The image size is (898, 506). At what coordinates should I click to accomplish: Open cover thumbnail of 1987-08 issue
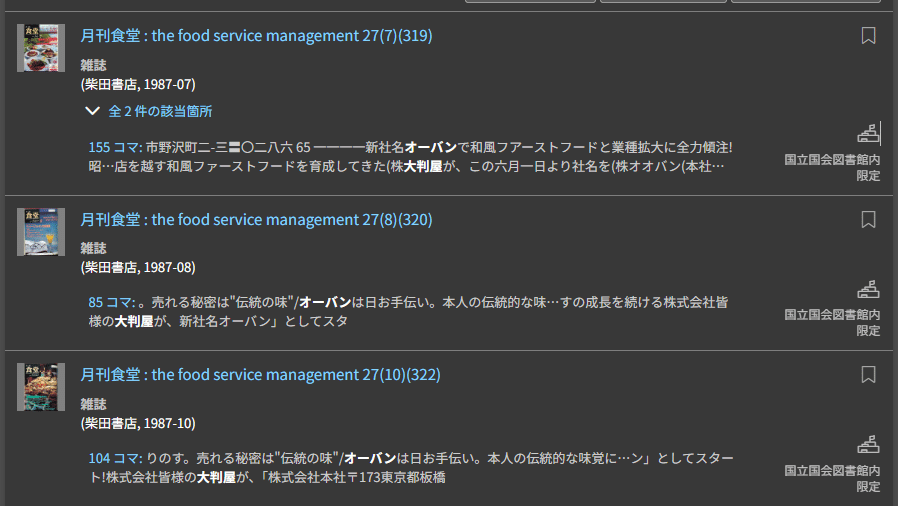[41, 232]
